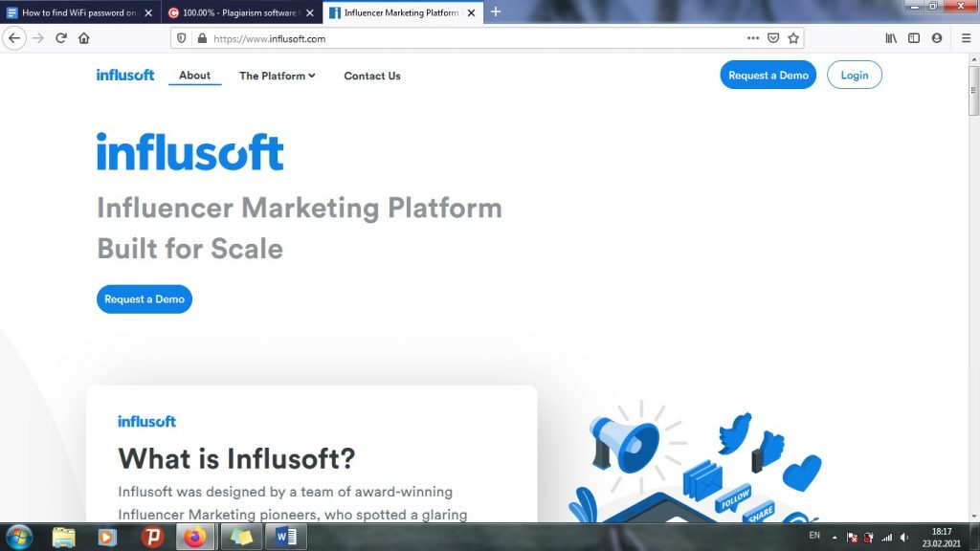Switch to 'How to find WiFi password' tab
The width and height of the screenshot is (980, 551).
(80, 12)
